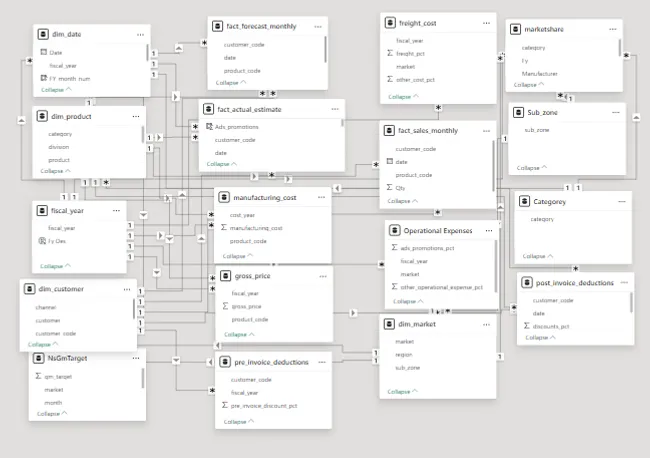Collapse the Categorey table

[537, 256]
